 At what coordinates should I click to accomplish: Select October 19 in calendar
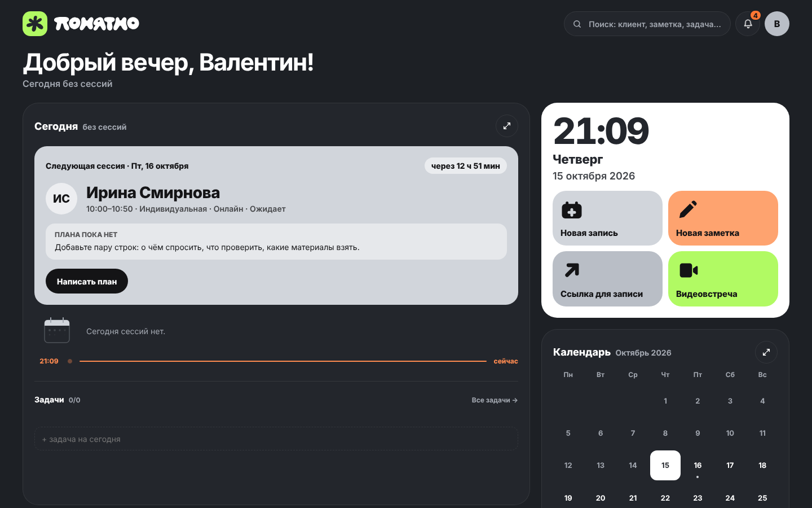pyautogui.click(x=568, y=498)
